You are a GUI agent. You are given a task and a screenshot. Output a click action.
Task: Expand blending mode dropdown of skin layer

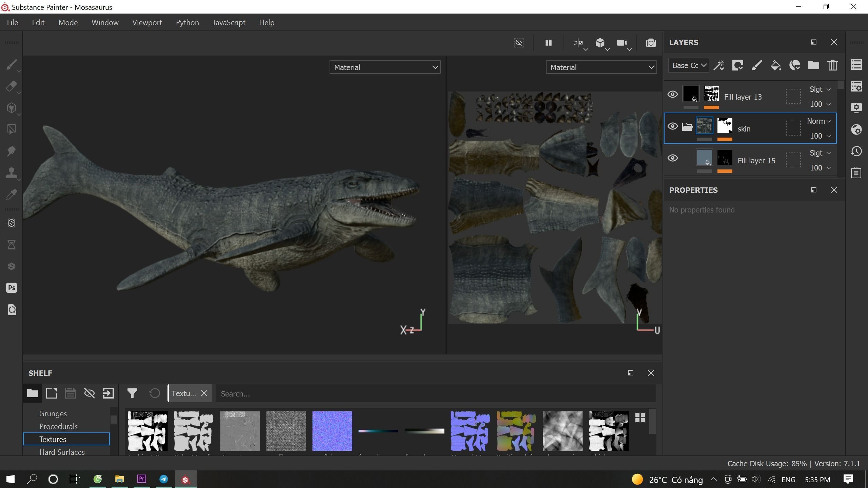tap(818, 121)
